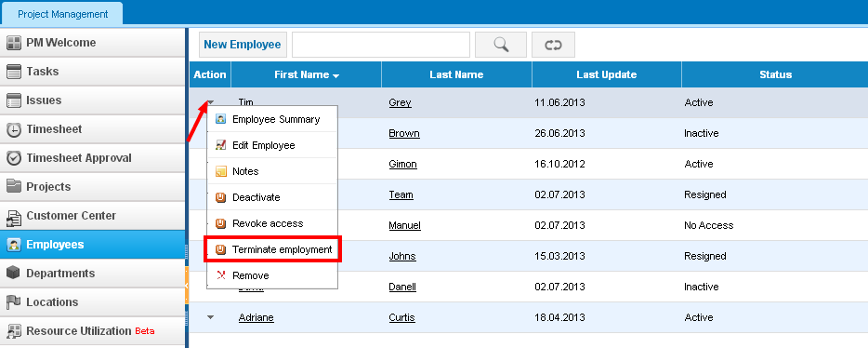Click the New Employee button
The width and height of the screenshot is (868, 348).
[243, 45]
